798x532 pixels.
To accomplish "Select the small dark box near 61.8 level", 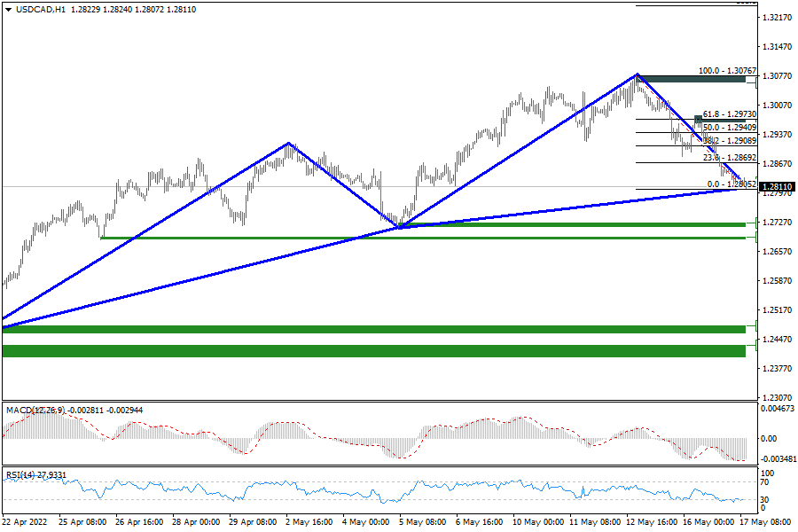I will pos(699,119).
